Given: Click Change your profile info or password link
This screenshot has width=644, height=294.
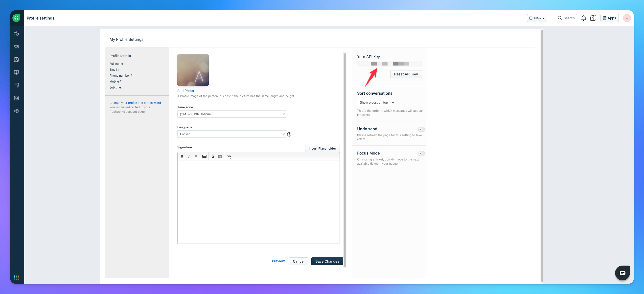Looking at the screenshot, I should coord(135,103).
